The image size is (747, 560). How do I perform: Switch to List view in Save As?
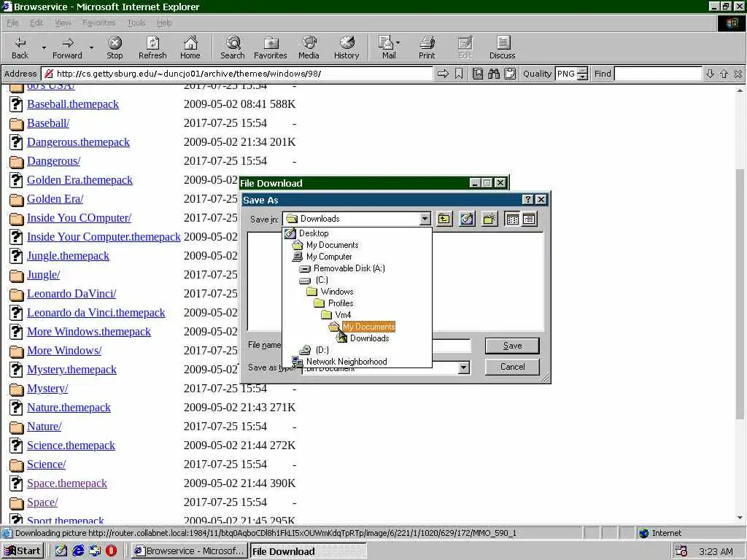click(x=513, y=219)
